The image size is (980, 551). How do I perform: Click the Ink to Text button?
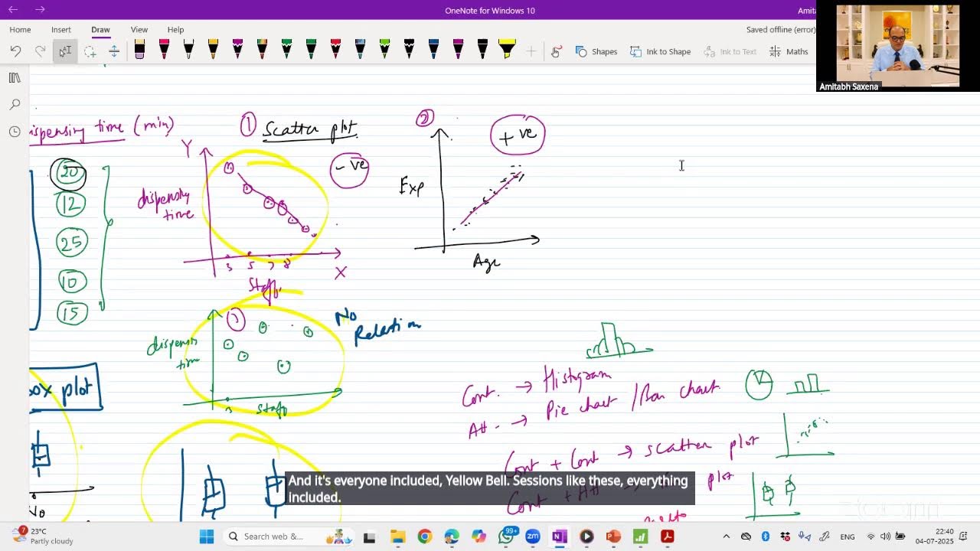(728, 51)
